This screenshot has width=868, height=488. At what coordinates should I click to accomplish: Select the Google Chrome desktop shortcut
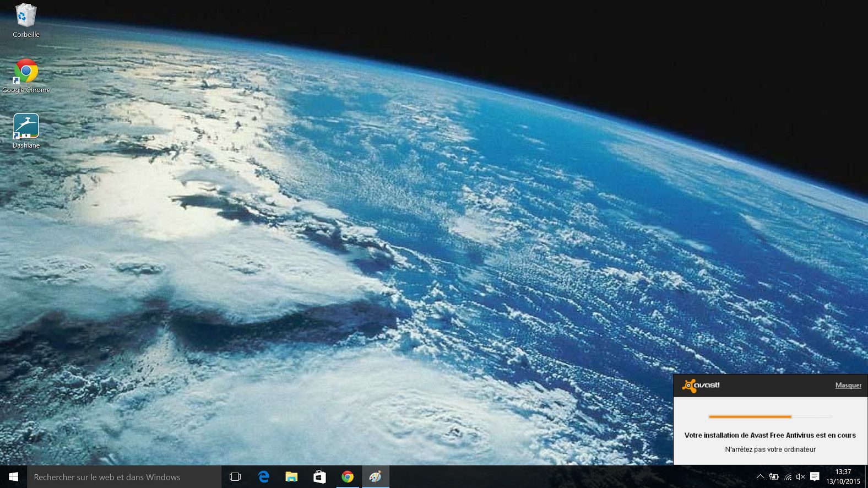pos(26,76)
